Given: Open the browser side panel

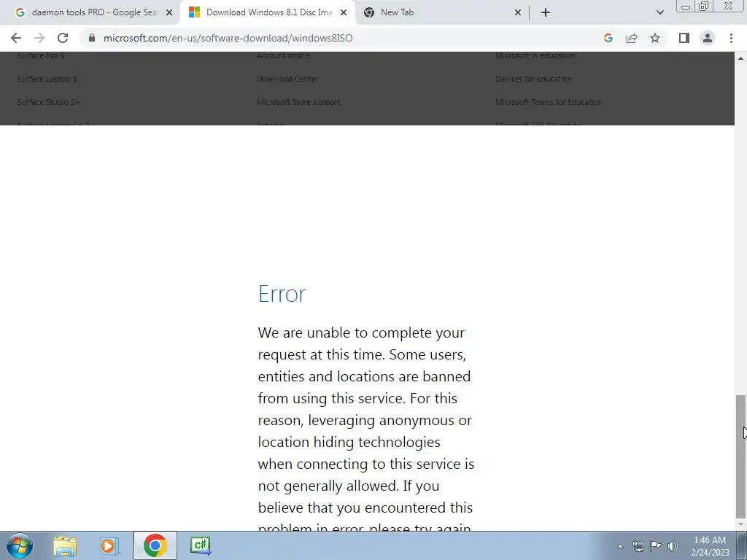Looking at the screenshot, I should (684, 38).
